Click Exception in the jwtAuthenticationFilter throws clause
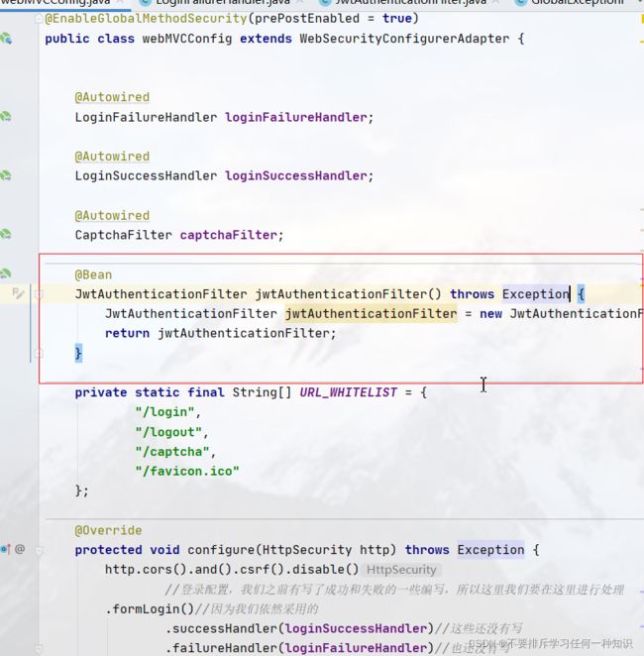 pyautogui.click(x=536, y=294)
